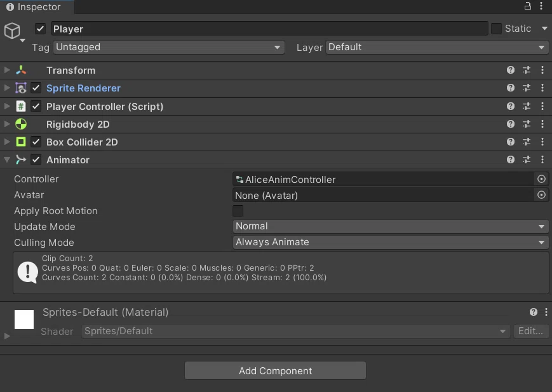Open the Tag dropdown showing Untagged

pyautogui.click(x=168, y=47)
